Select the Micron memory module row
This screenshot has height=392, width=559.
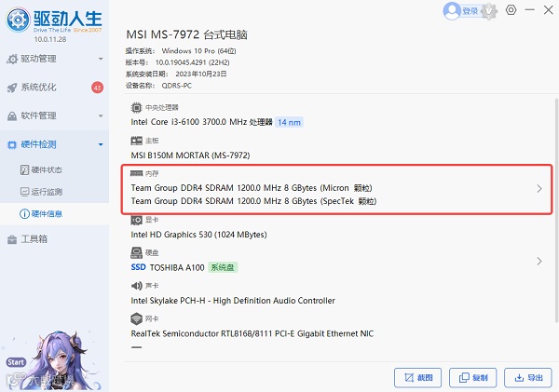pyautogui.click(x=252, y=188)
